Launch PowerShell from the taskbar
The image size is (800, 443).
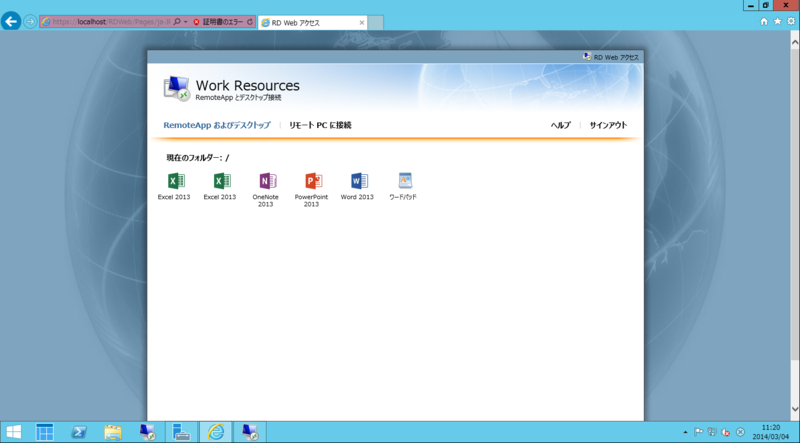[79, 432]
